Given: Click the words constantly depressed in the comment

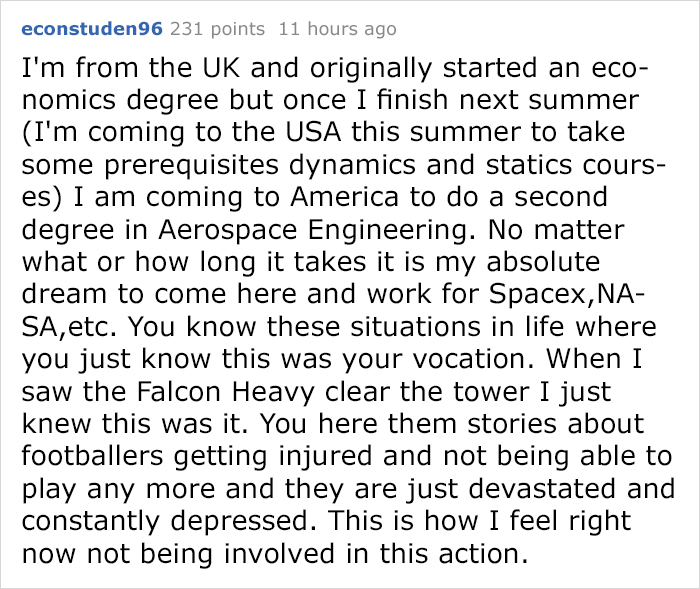Looking at the screenshot, I should [x=165, y=522].
